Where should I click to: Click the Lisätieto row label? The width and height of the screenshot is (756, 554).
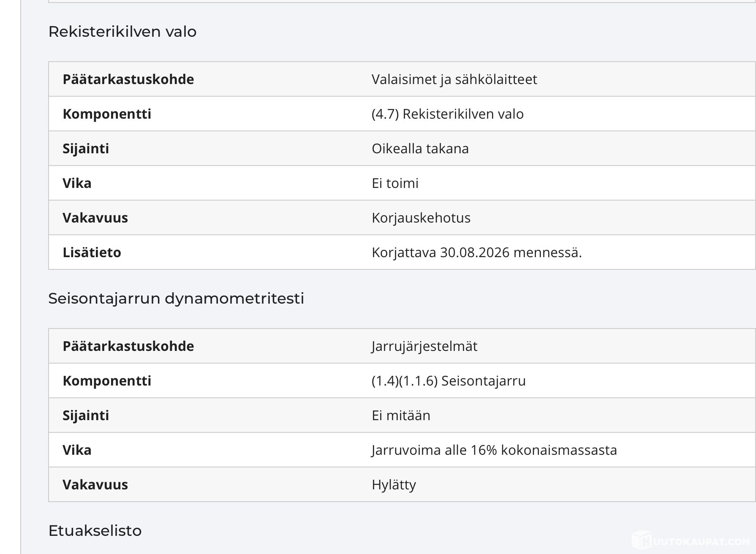pos(92,253)
